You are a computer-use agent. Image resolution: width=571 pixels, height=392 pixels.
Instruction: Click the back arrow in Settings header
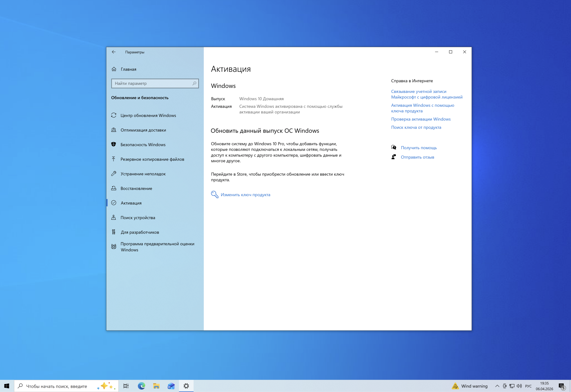(x=114, y=52)
